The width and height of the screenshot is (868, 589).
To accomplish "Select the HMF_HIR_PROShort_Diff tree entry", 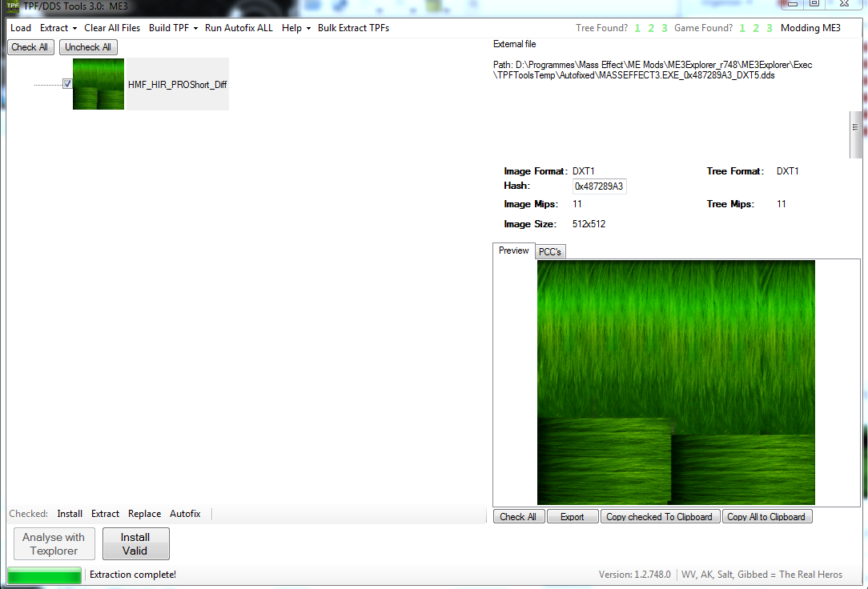I will point(177,84).
